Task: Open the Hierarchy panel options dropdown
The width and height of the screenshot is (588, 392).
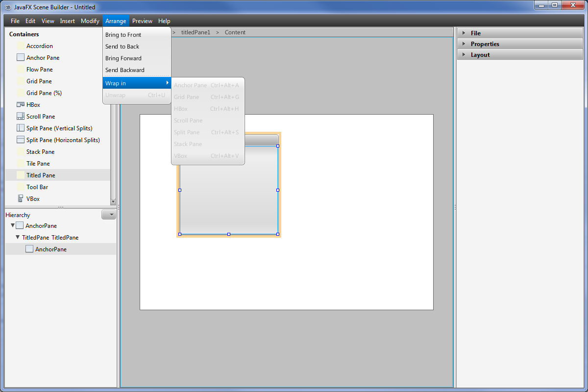Action: pos(109,215)
